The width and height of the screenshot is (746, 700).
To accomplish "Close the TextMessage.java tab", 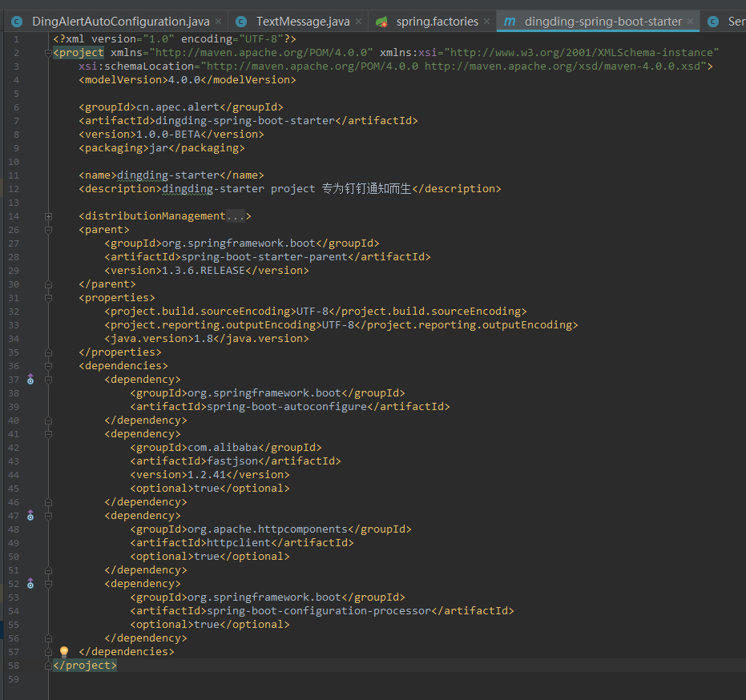I will [358, 22].
